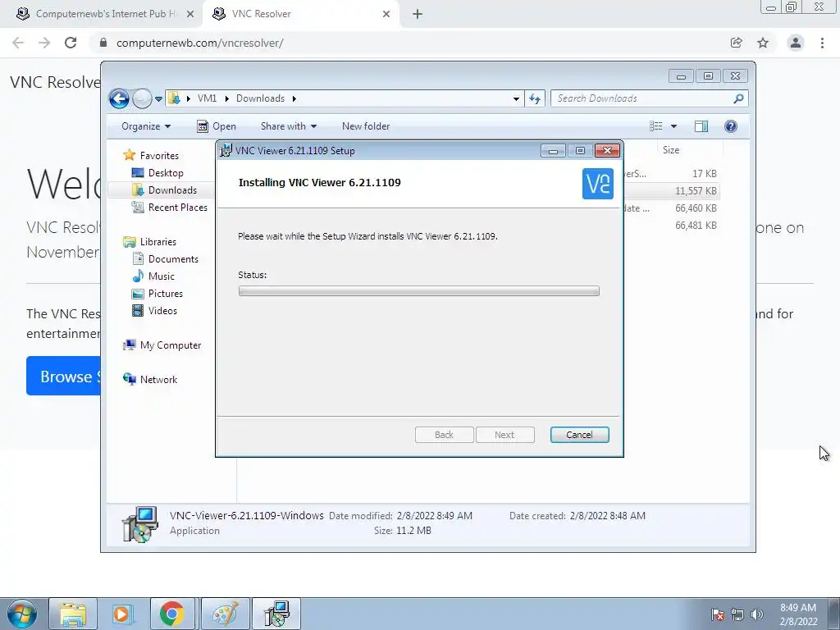Click the VM1 breadcrumb in address bar
Image resolution: width=840 pixels, height=630 pixels.
(207, 98)
